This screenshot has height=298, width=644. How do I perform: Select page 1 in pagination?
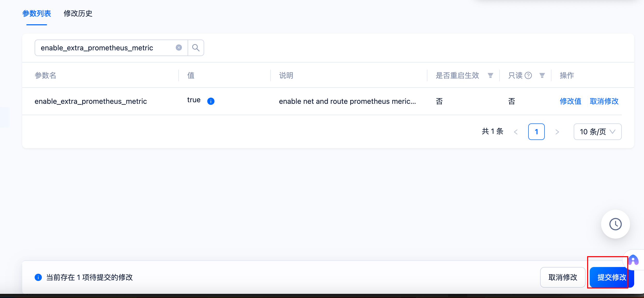pos(536,132)
